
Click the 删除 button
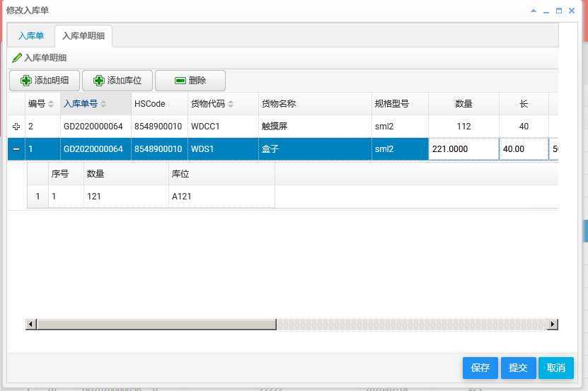(190, 81)
